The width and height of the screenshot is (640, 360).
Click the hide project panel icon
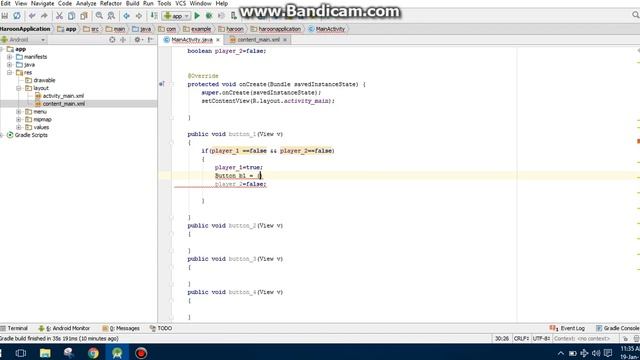click(x=151, y=40)
